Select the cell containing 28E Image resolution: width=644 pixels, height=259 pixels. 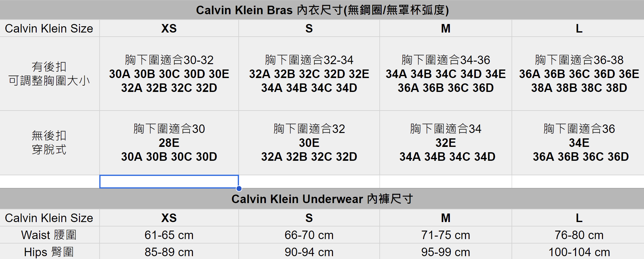pos(169,143)
